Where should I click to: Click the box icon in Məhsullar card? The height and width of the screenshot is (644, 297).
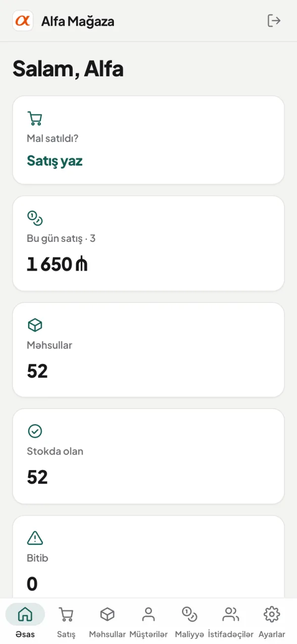(x=35, y=325)
